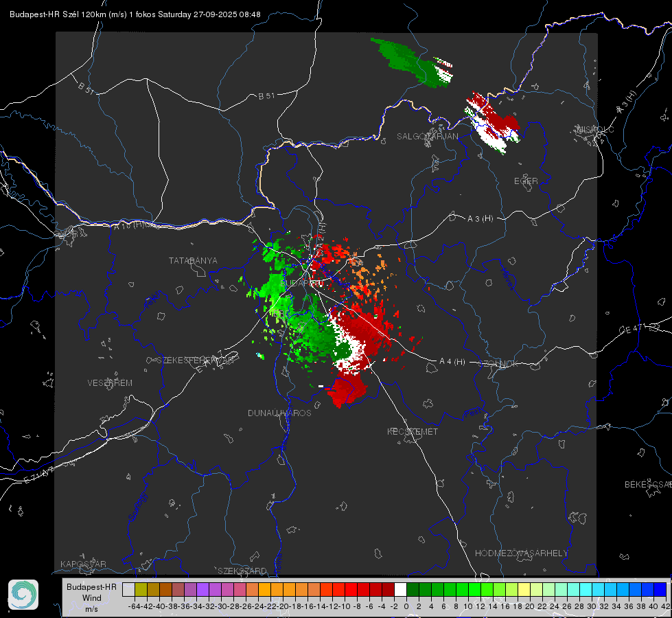Click the 42 legend value
The width and height of the screenshot is (672, 618).
pyautogui.click(x=666, y=606)
